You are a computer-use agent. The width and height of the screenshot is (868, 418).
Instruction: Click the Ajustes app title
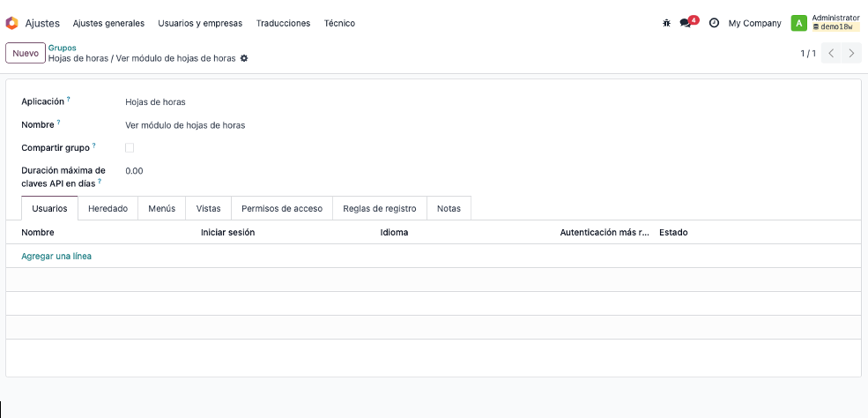42,23
